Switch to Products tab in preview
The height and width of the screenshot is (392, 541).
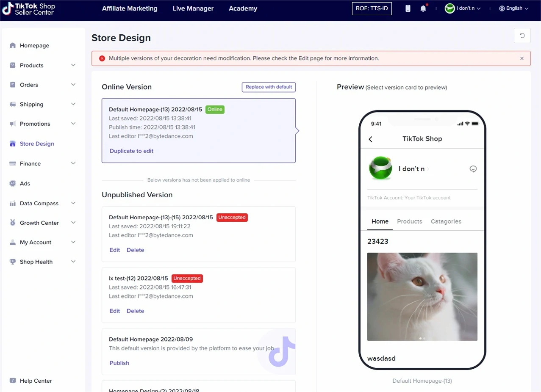coord(409,221)
